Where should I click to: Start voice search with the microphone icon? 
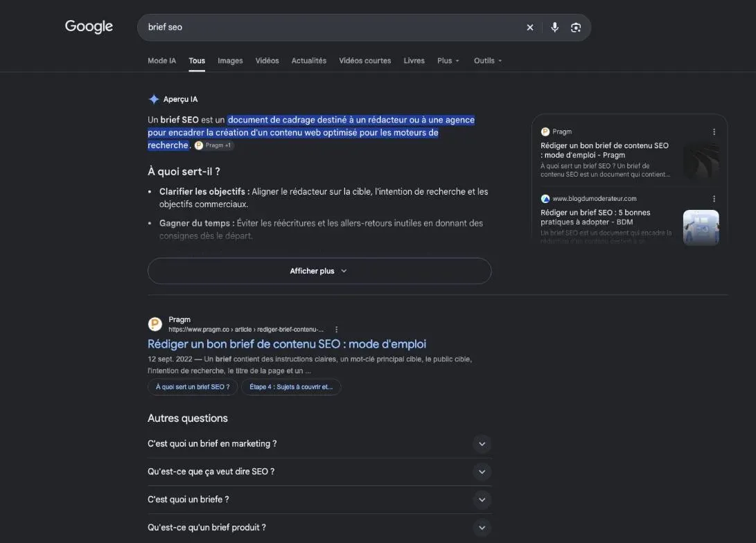(555, 28)
